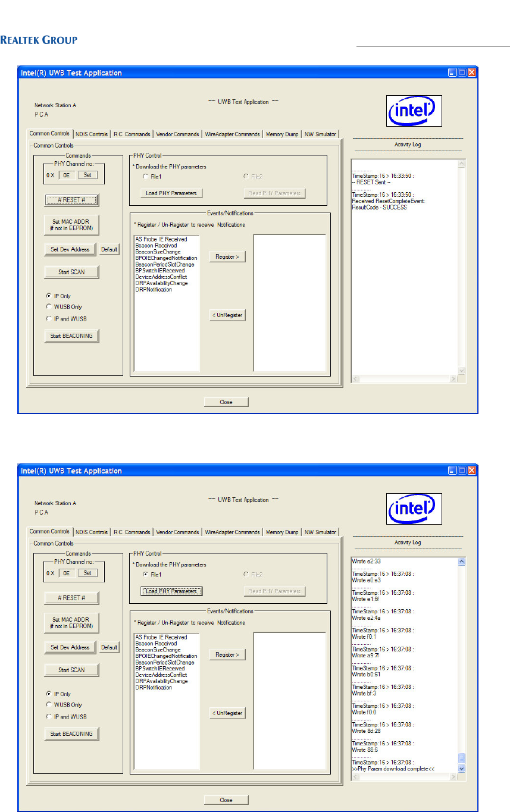Image resolution: width=510 pixels, height=812 pixels.
Task: Open Common Controls tab in the lower window
Action: point(49,532)
